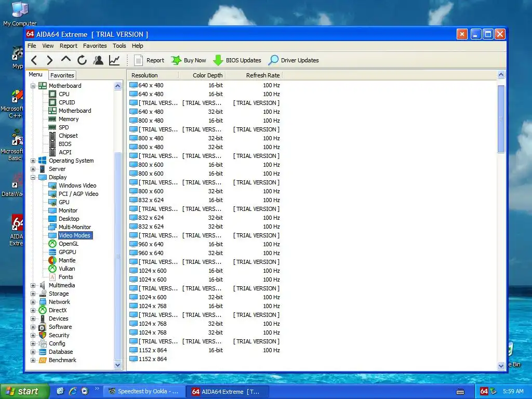This screenshot has width=532, height=399.
Task: Open user icon in AIDA64 toolbar
Action: pyautogui.click(x=98, y=60)
